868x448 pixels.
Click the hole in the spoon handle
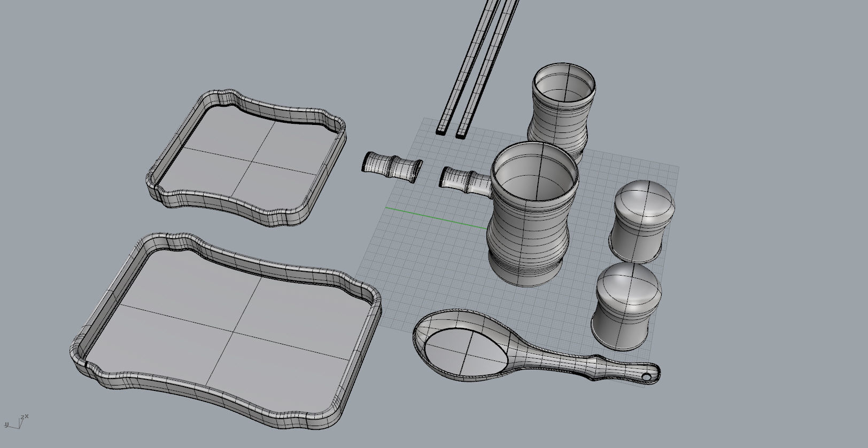click(x=646, y=377)
